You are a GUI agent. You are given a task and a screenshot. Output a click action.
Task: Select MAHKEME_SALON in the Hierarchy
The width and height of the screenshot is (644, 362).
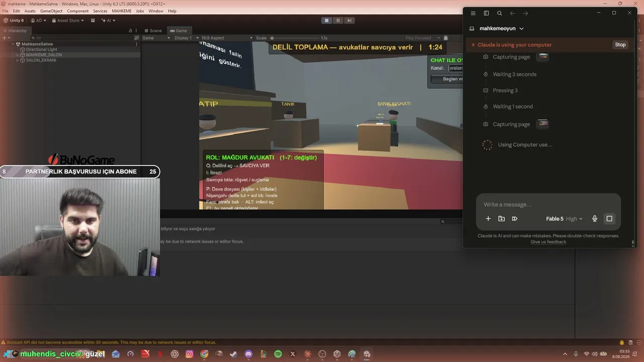(44, 55)
